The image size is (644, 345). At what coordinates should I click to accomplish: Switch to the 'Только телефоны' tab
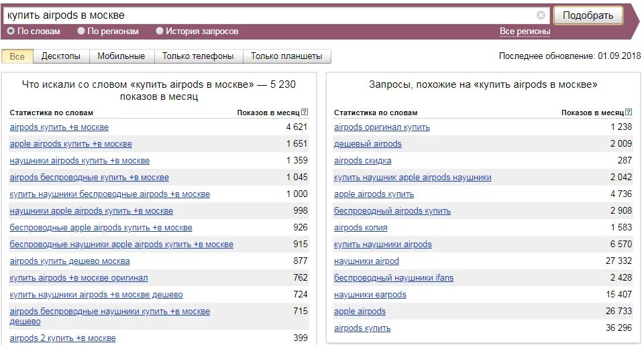(x=198, y=56)
